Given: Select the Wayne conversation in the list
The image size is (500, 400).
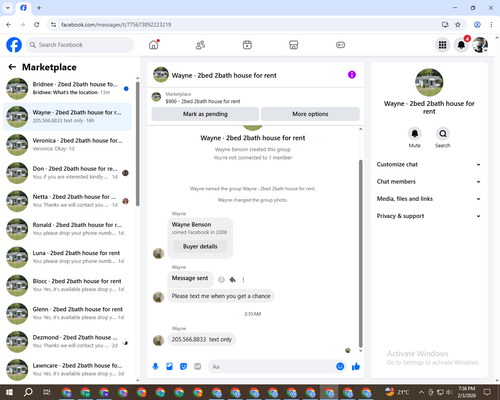Looking at the screenshot, I should [67, 117].
